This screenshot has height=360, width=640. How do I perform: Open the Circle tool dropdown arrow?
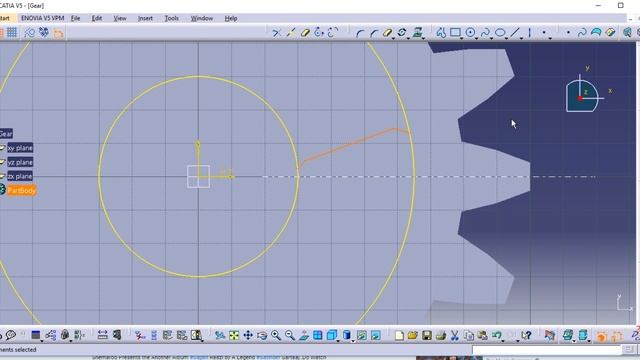[x=476, y=38]
